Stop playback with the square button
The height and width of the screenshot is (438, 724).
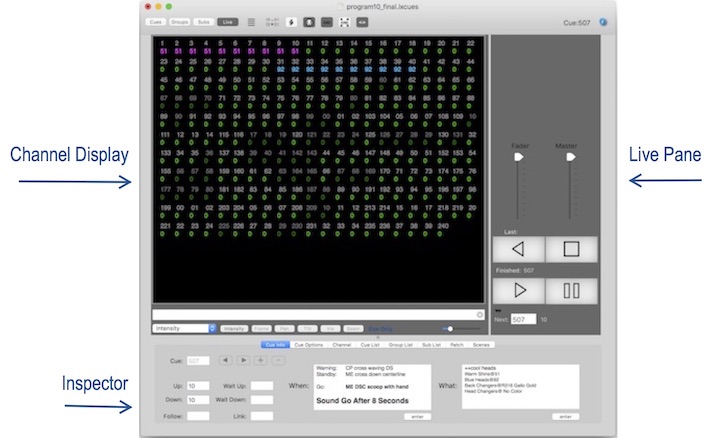click(x=572, y=249)
